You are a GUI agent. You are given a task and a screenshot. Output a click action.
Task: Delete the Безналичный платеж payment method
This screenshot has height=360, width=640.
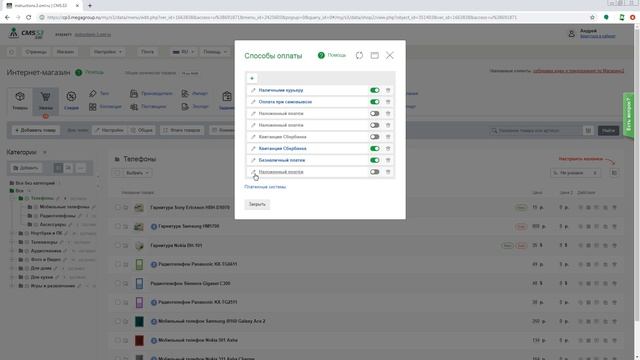click(388, 160)
